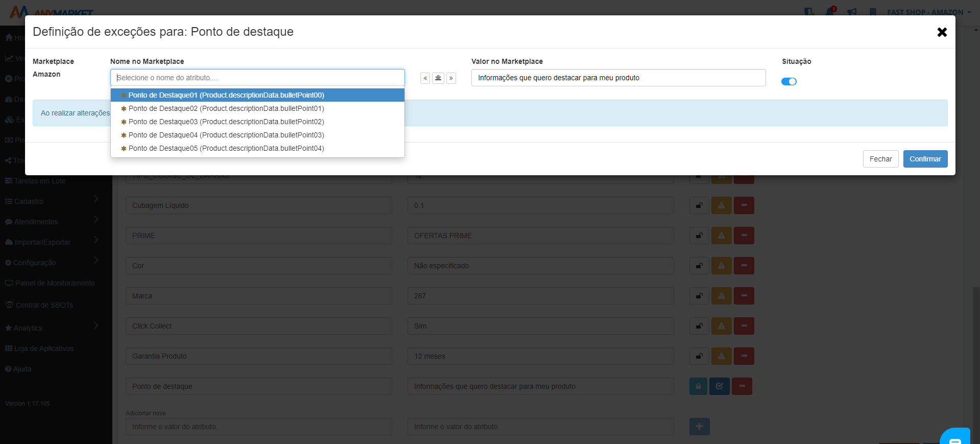Toggle lock on Marca row
The image size is (980, 444).
click(x=699, y=296)
